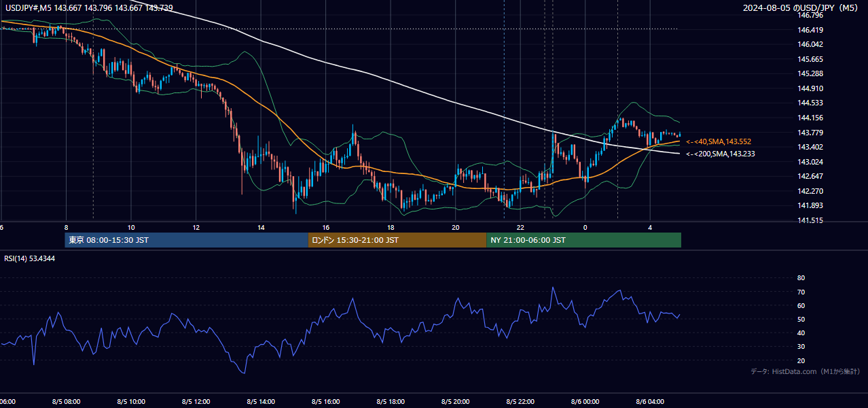Viewport: 868px width, 408px height.
Task: Click the 146.419 price axis value
Action: point(810,30)
